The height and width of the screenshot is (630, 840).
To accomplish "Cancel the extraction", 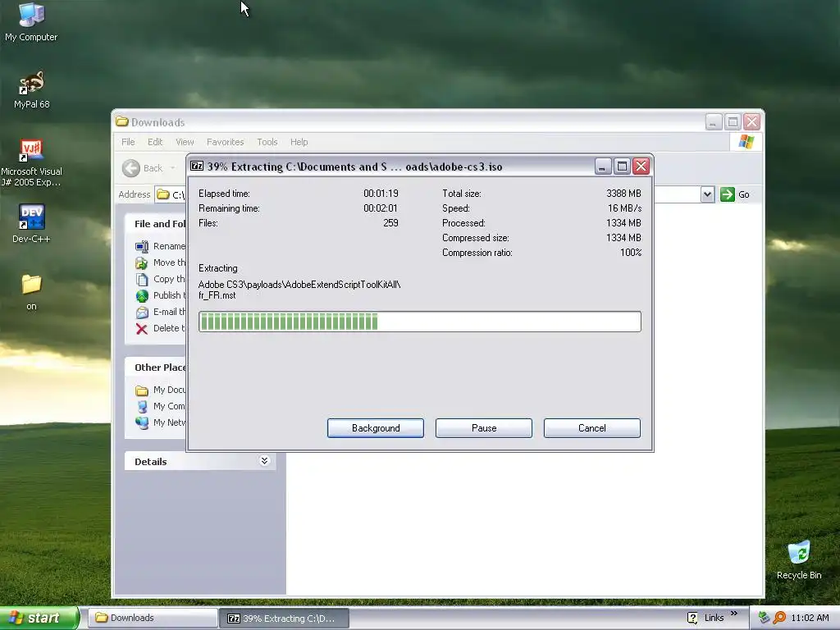I will point(592,428).
